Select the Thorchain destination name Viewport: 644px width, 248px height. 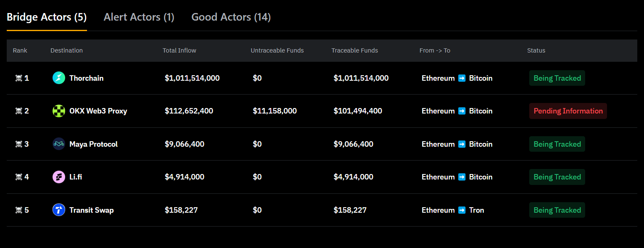pos(86,78)
